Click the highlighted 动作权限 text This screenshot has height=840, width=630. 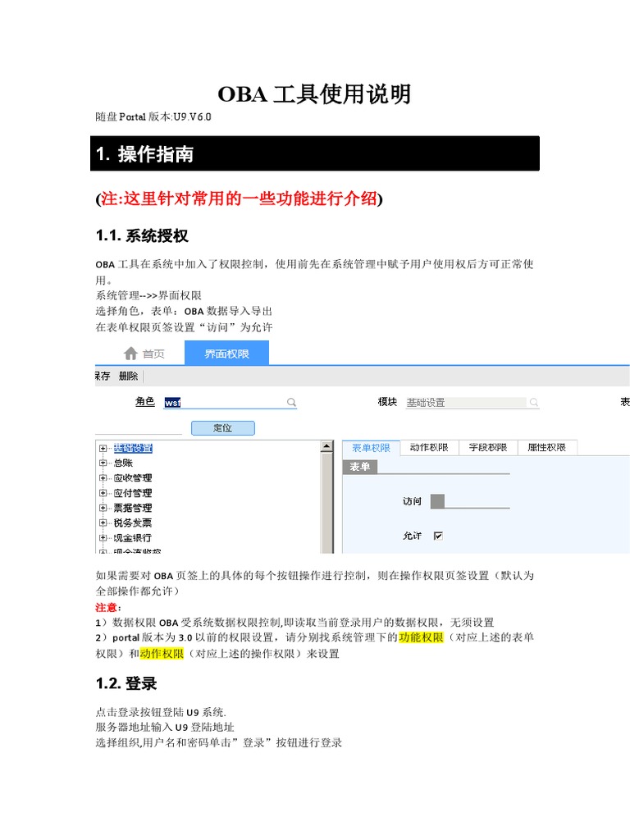[x=162, y=654]
